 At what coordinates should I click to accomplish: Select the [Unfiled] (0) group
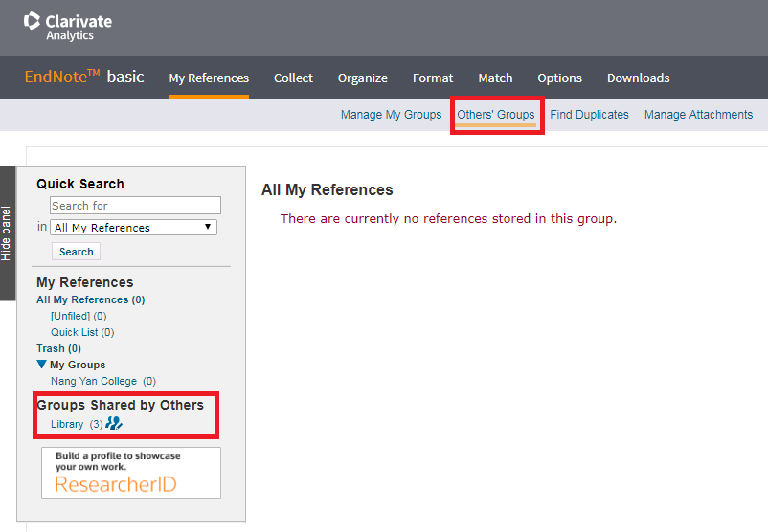click(x=79, y=316)
